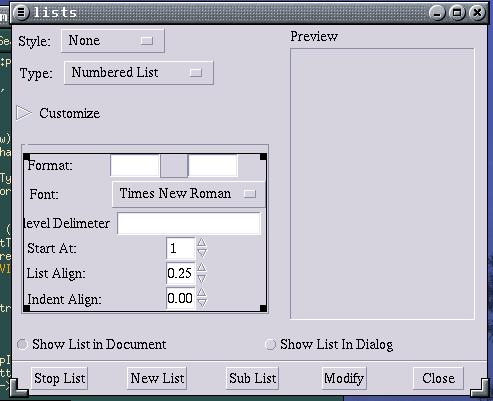The height and width of the screenshot is (401, 493).
Task: Expand the Customize disclosure triangle
Action: pos(23,113)
